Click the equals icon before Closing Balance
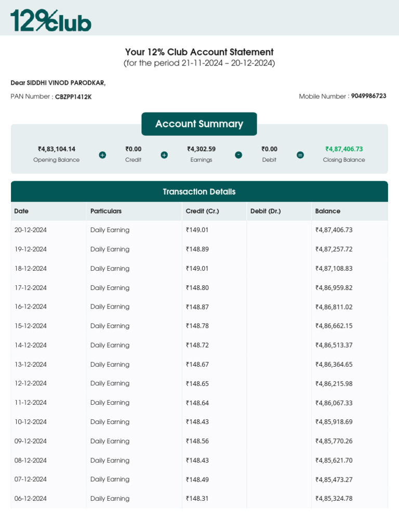Screen dimensions: 399x532 tap(300, 155)
